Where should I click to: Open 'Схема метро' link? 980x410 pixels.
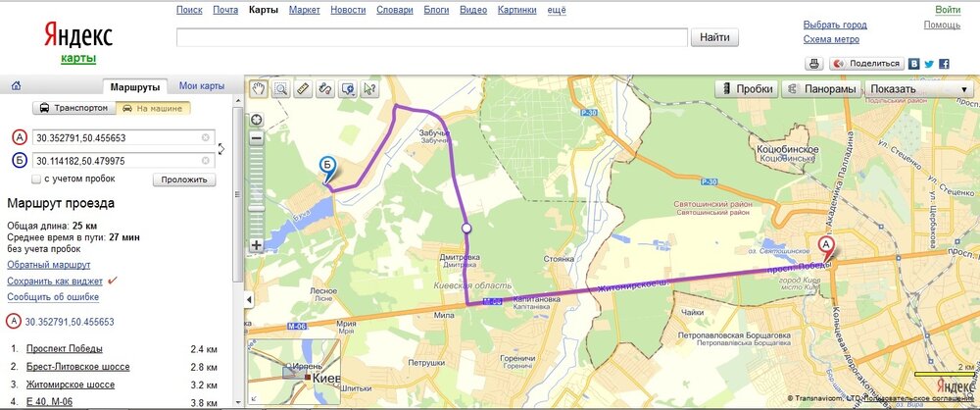[x=831, y=39]
